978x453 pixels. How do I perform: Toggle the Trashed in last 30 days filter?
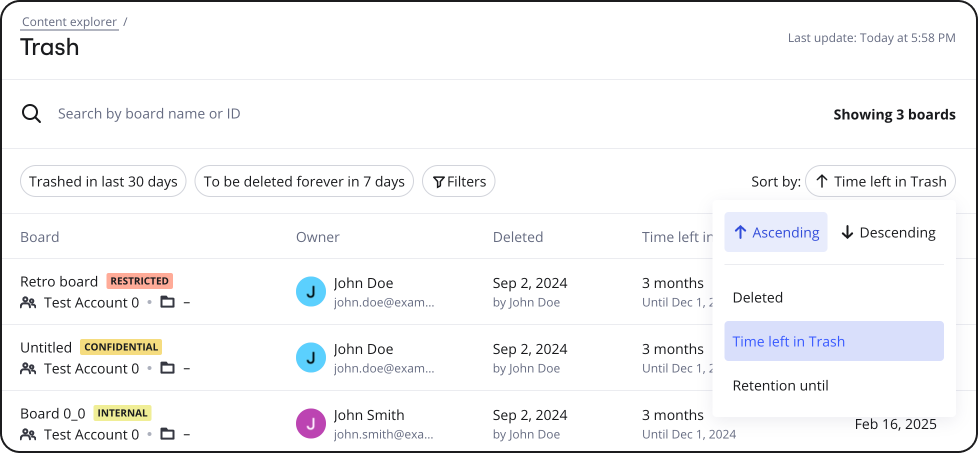103,182
